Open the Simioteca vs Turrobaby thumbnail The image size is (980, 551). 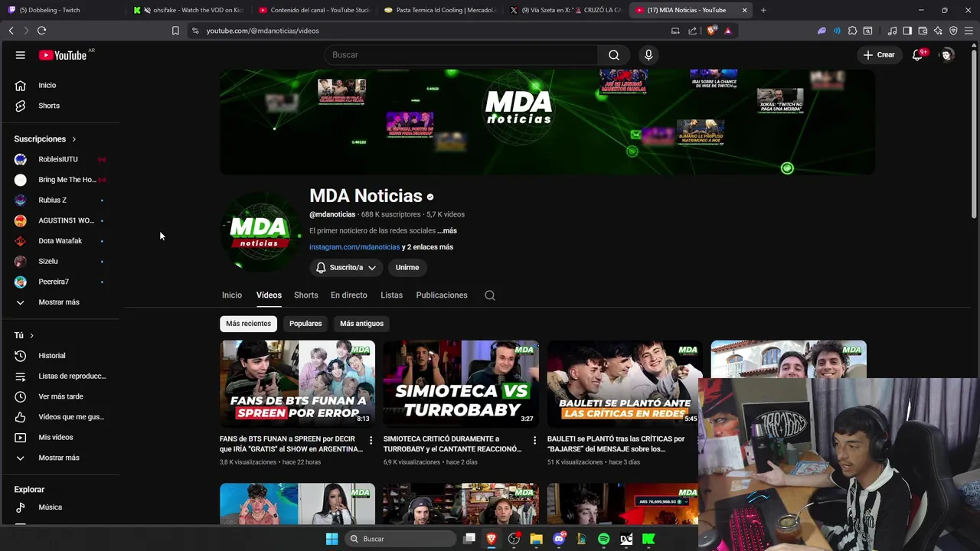461,383
